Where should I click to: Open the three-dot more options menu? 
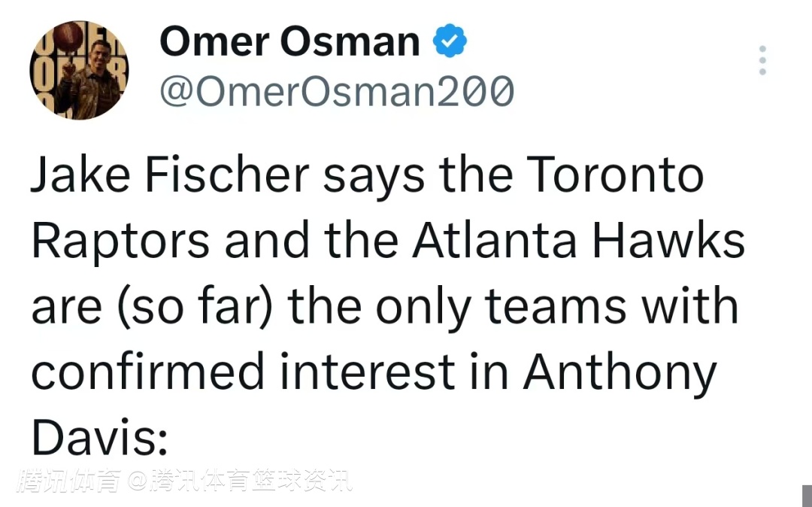point(762,60)
